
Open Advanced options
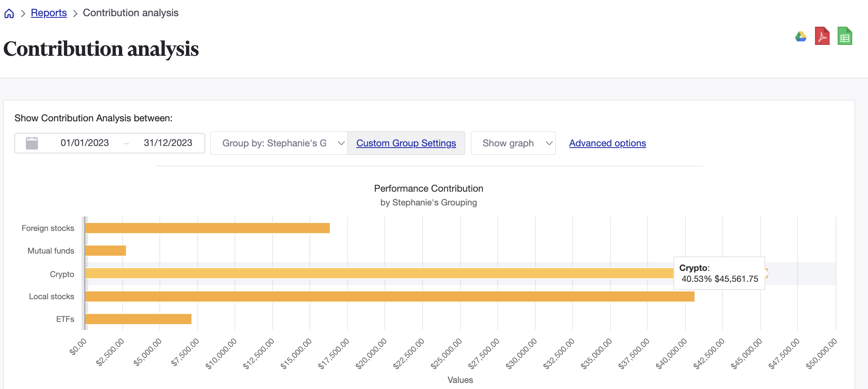coord(607,143)
